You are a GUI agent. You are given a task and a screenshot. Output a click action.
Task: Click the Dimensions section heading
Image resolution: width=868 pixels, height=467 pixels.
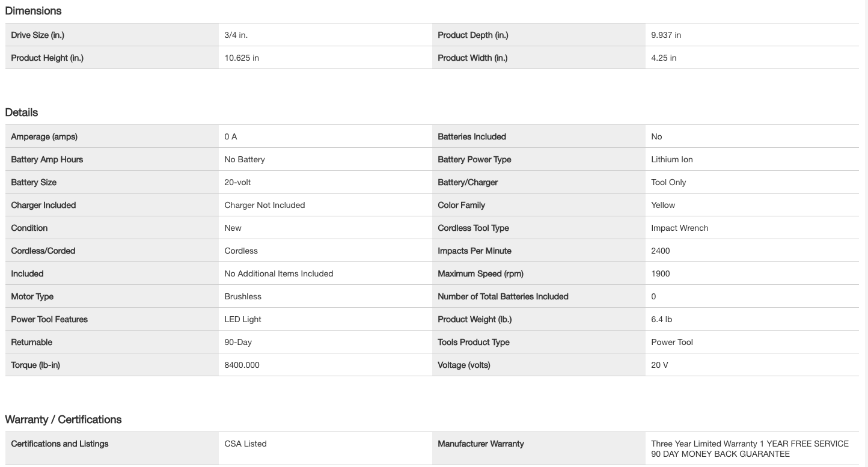tap(33, 11)
